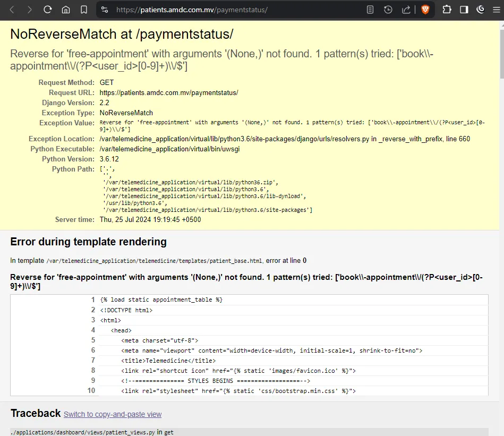
Task: Click template code line 1 load static
Action: [161, 300]
